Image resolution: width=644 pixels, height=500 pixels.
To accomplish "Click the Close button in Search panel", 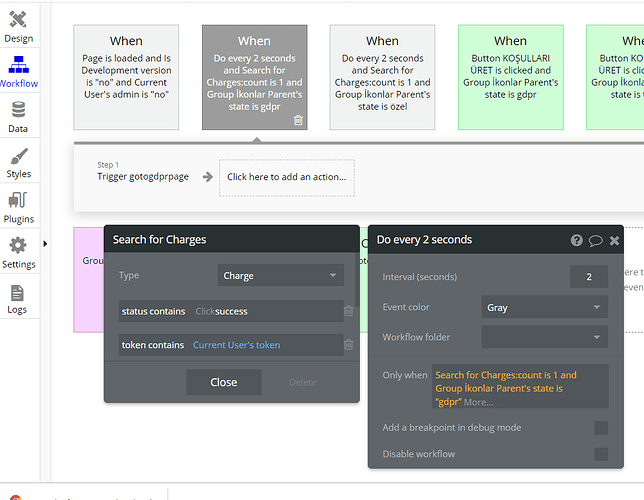I will click(x=224, y=382).
